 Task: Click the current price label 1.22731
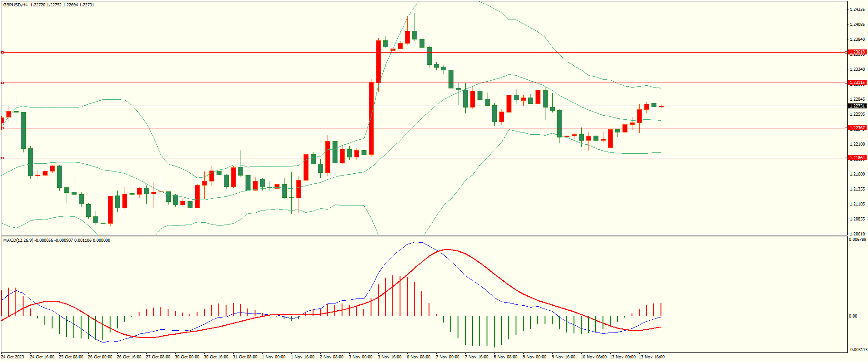[857, 106]
